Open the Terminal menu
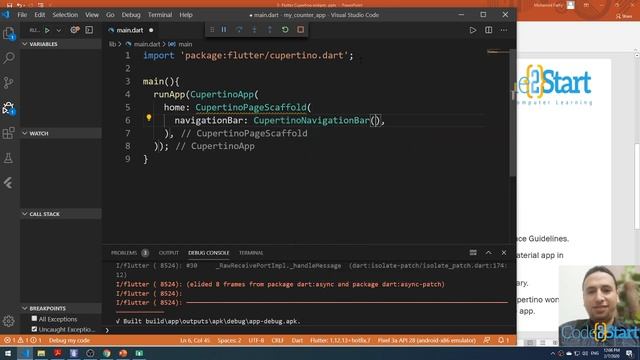 point(160,15)
